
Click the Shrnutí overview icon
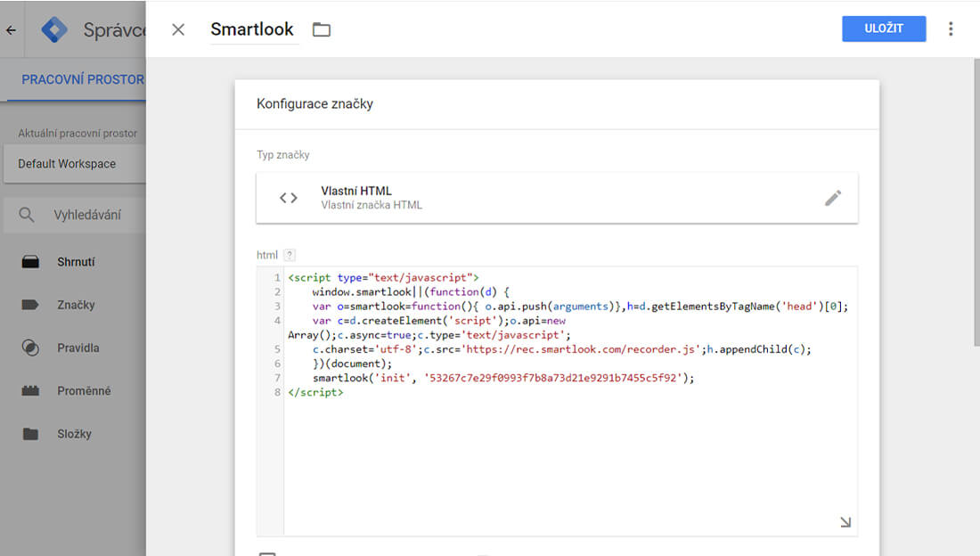(30, 262)
